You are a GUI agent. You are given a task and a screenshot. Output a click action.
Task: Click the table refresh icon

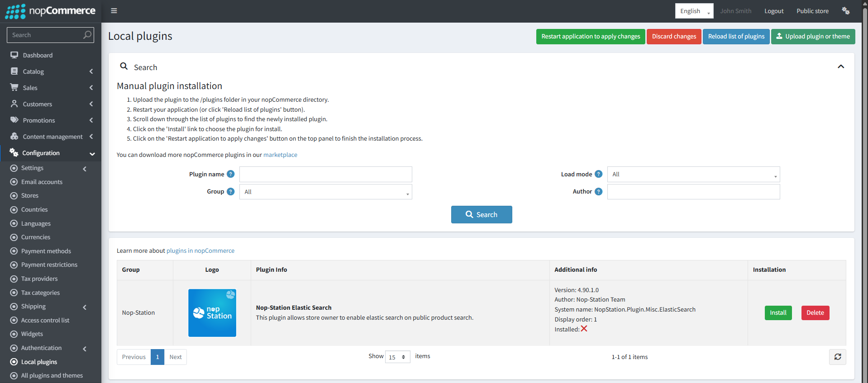pyautogui.click(x=837, y=357)
